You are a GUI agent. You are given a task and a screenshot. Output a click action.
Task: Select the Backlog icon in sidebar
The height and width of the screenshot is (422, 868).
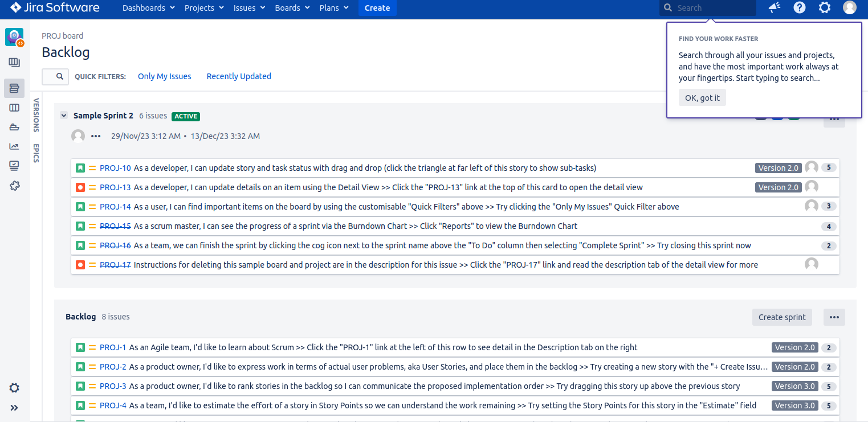point(14,88)
